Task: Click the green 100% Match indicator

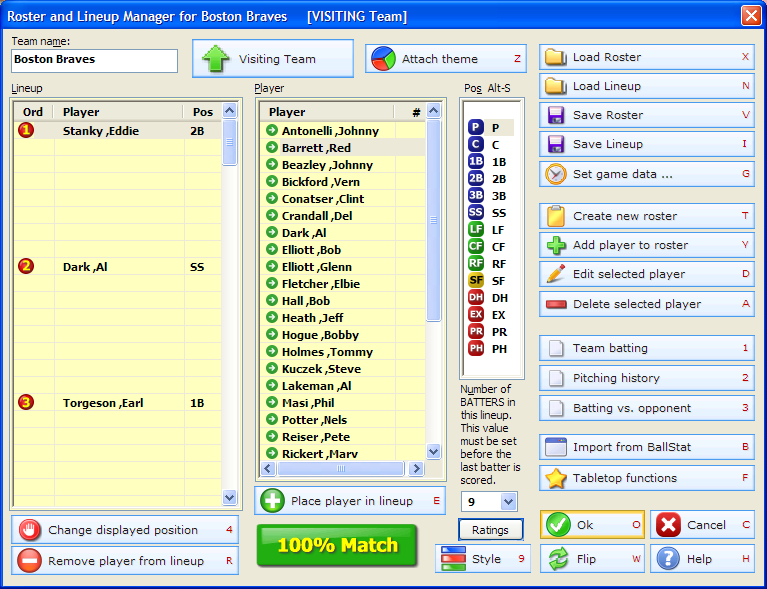Action: pos(337,545)
